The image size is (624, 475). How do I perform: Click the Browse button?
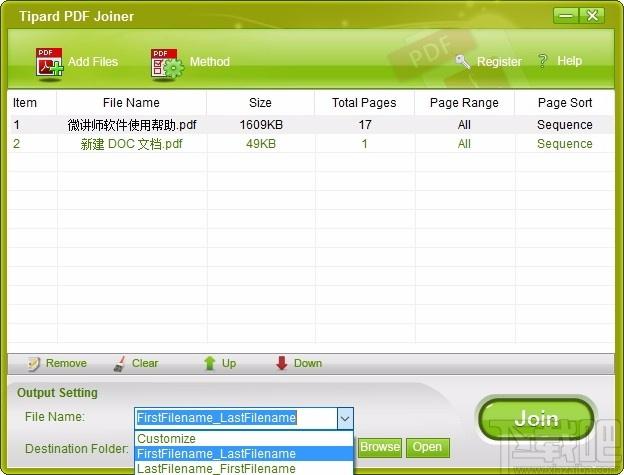pos(380,448)
